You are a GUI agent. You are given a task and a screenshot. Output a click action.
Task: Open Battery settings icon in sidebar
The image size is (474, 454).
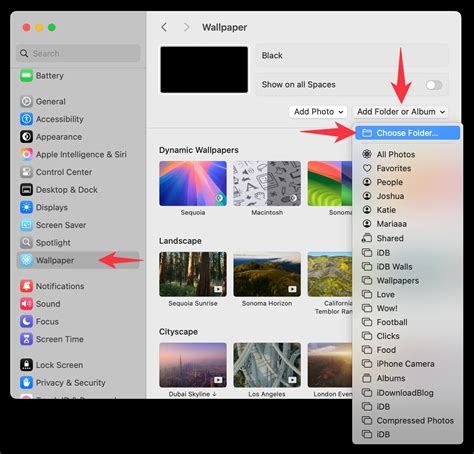point(26,76)
